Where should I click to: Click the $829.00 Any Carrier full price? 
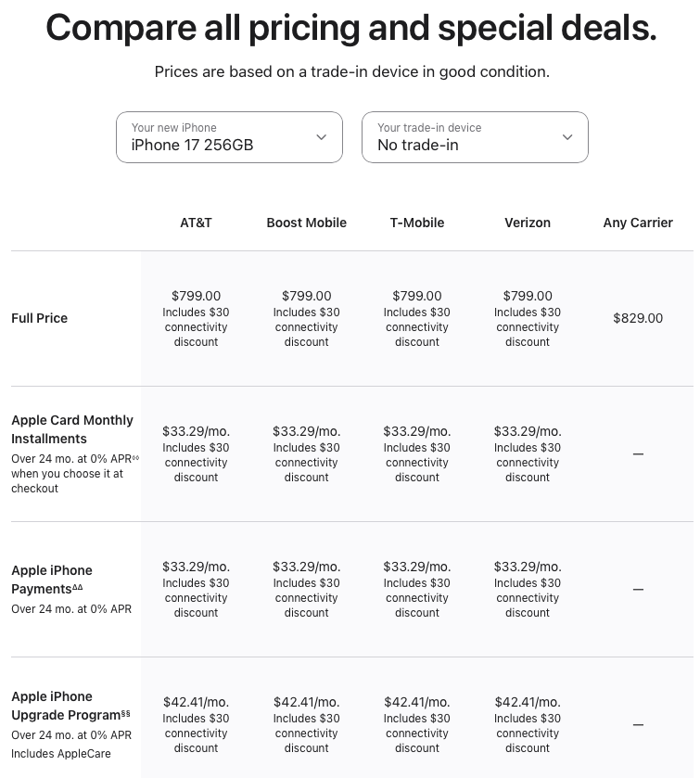(638, 318)
